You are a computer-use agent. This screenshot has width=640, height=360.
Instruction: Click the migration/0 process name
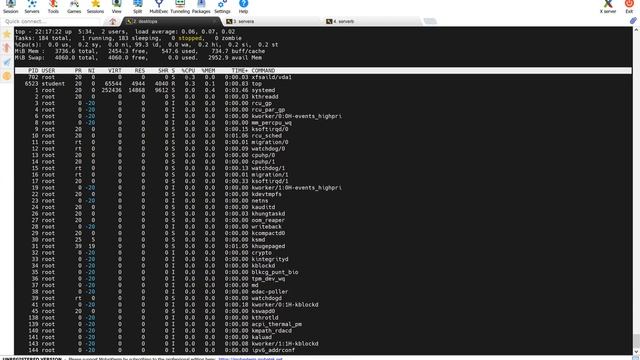click(270, 142)
